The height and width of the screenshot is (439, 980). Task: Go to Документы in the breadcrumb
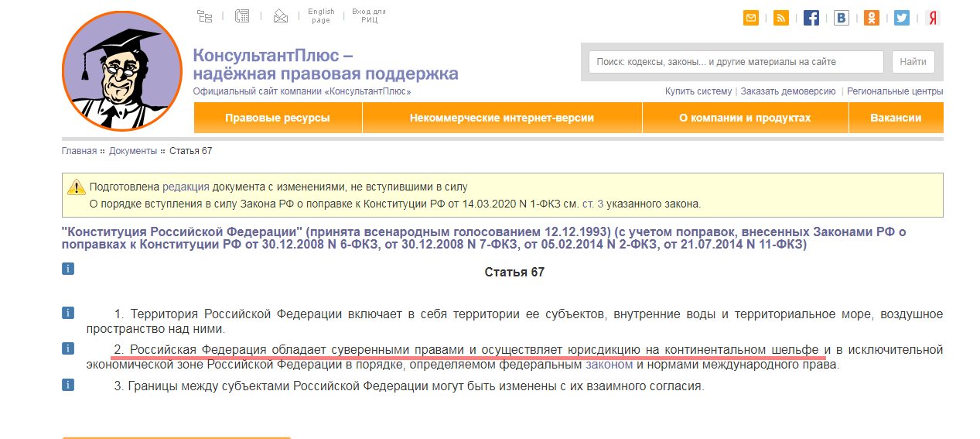tap(132, 151)
